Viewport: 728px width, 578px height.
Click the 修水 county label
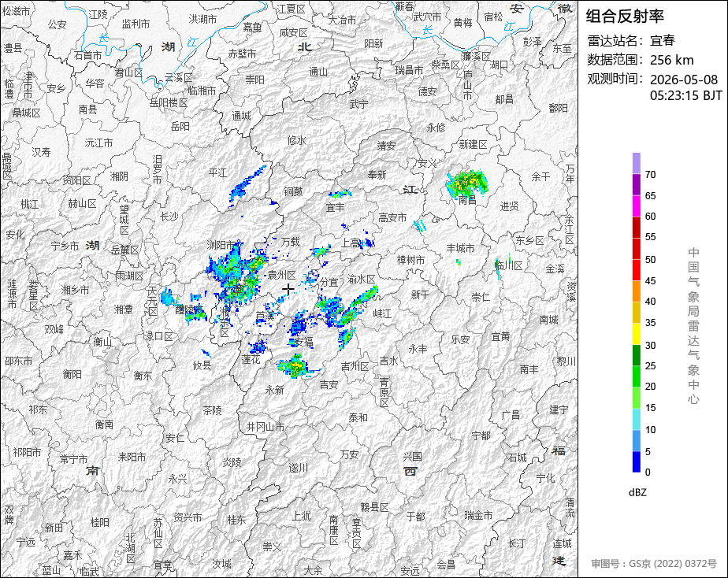297,139
